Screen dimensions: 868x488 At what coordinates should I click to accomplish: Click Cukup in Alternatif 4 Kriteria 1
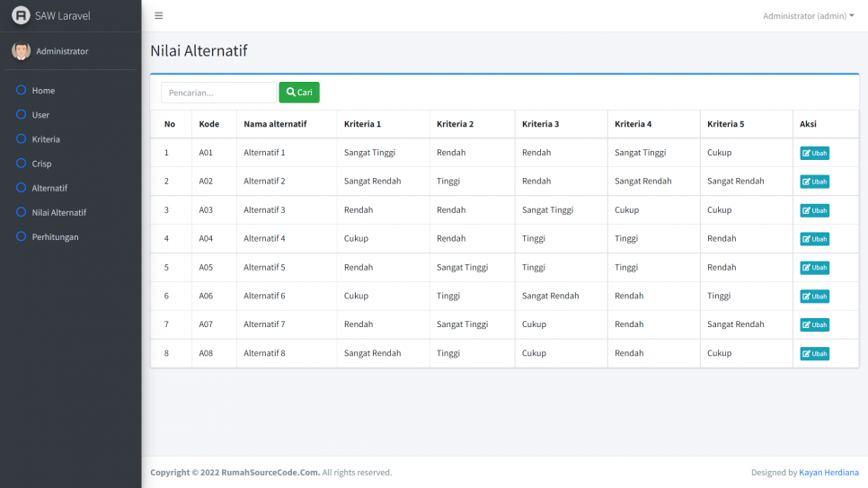(x=356, y=238)
